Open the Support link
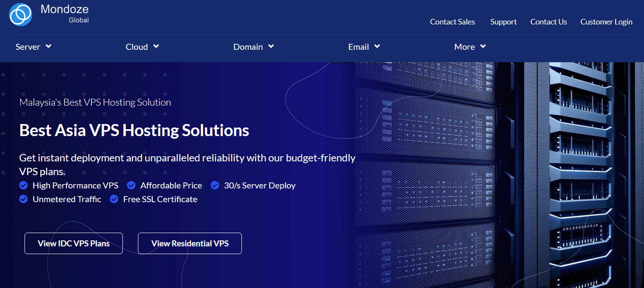The height and width of the screenshot is (288, 644). click(504, 22)
